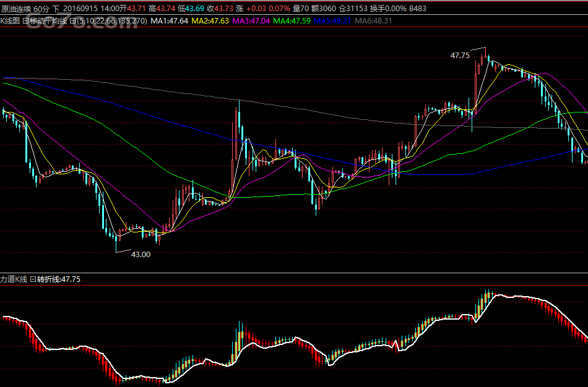Viewport: 588px width, 387px height.
Task: Open the 日移动平均线 indicator name
Action: (45, 21)
